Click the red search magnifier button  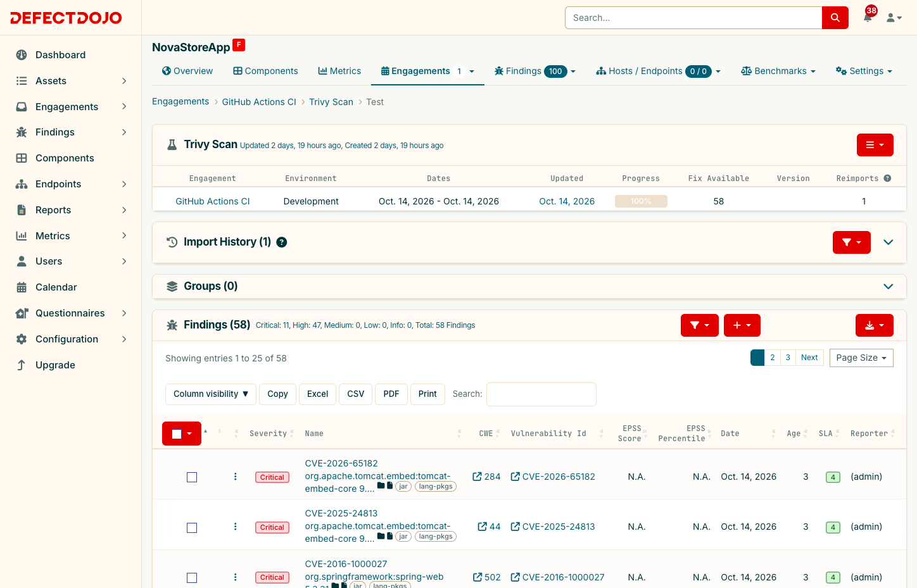point(835,18)
